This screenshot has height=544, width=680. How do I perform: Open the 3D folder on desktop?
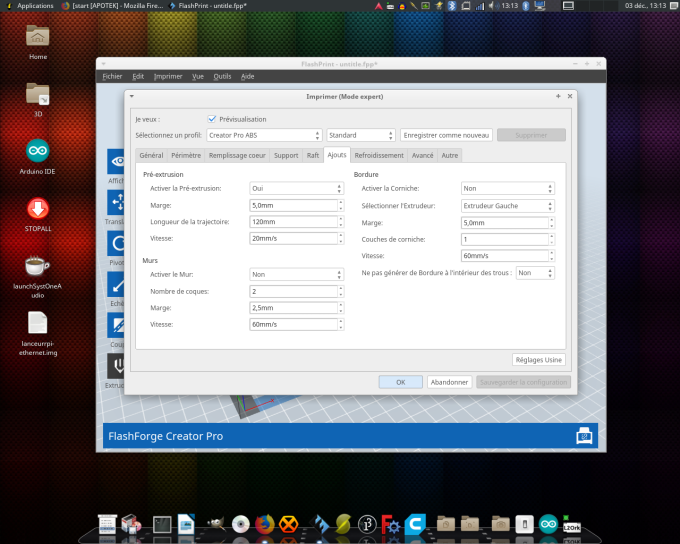(37, 93)
